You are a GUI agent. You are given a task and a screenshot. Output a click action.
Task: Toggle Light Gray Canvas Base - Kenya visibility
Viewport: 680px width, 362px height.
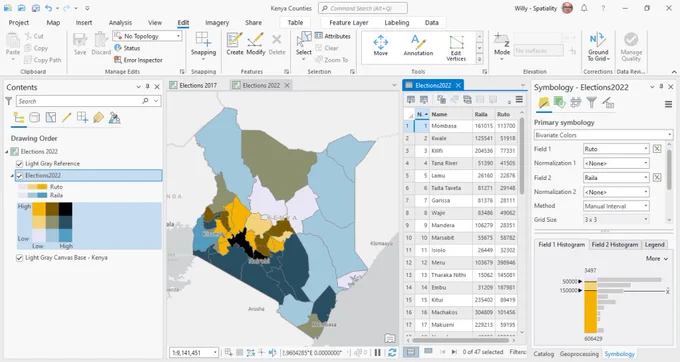tap(19, 258)
